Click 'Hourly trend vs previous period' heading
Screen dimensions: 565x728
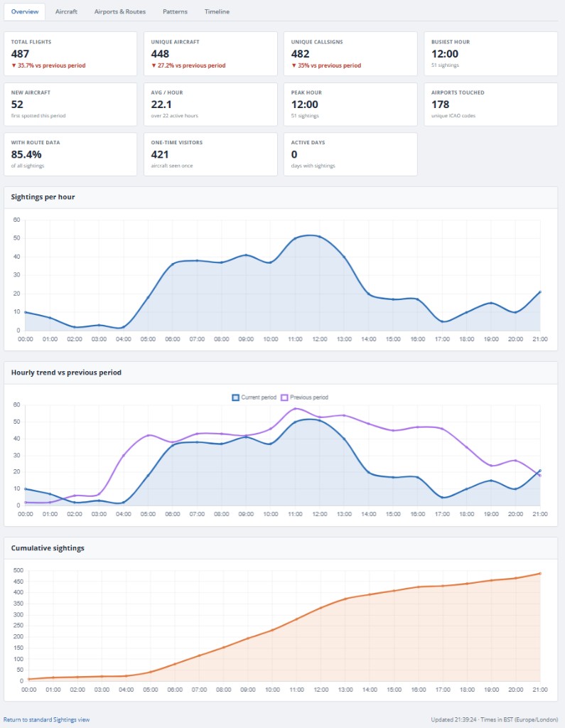coord(66,373)
